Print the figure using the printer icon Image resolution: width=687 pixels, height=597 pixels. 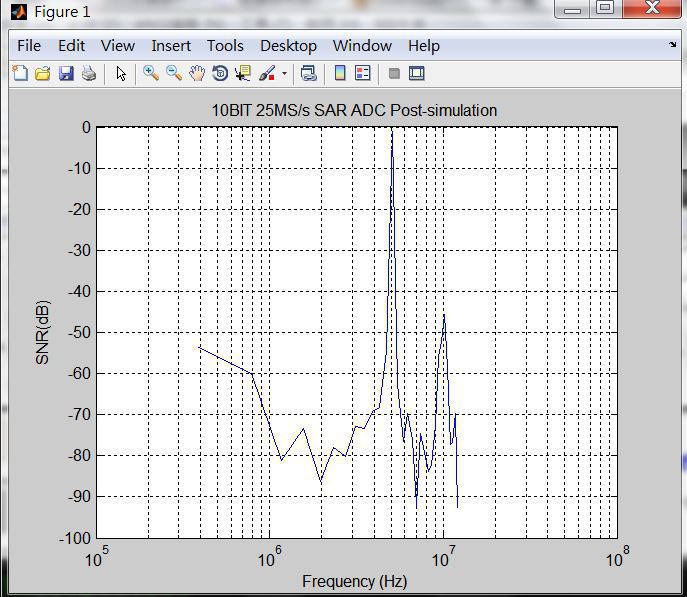tap(89, 73)
